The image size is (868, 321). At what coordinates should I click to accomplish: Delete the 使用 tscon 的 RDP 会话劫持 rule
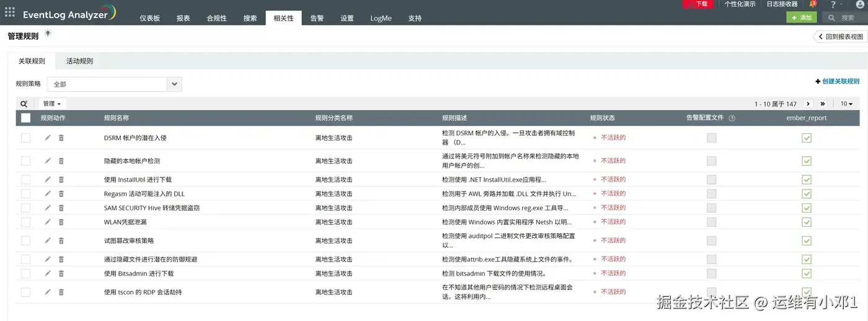pyautogui.click(x=61, y=292)
